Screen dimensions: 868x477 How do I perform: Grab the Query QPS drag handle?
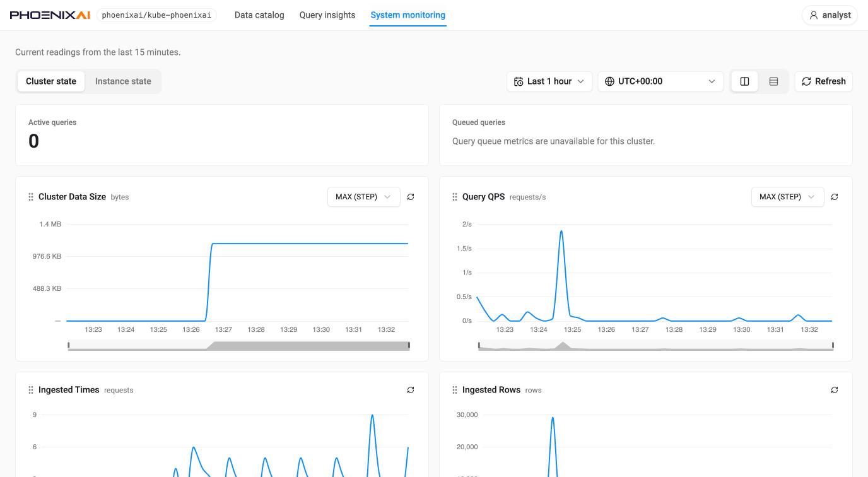(x=455, y=197)
